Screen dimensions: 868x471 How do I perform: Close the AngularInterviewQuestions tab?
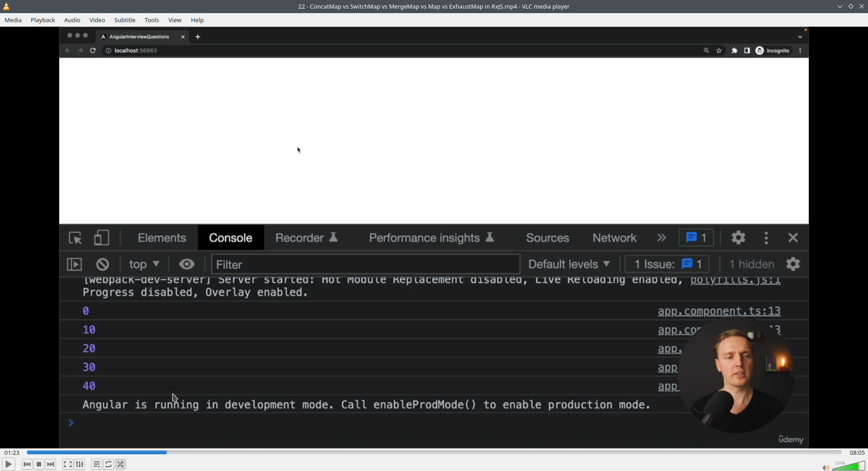coord(183,37)
